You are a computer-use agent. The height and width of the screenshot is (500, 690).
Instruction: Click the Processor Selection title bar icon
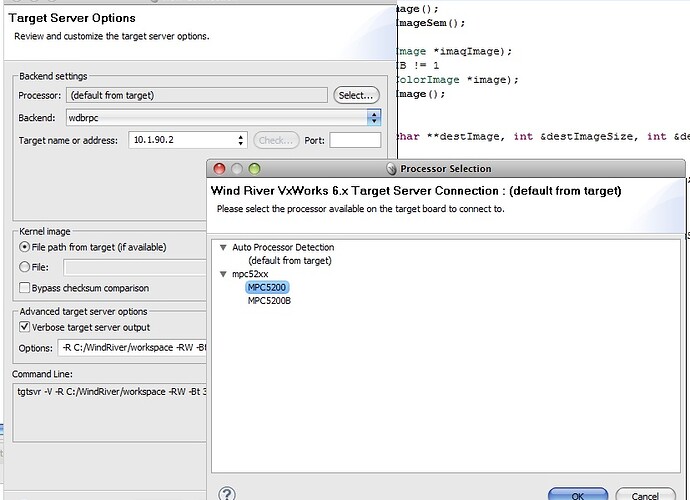(391, 169)
